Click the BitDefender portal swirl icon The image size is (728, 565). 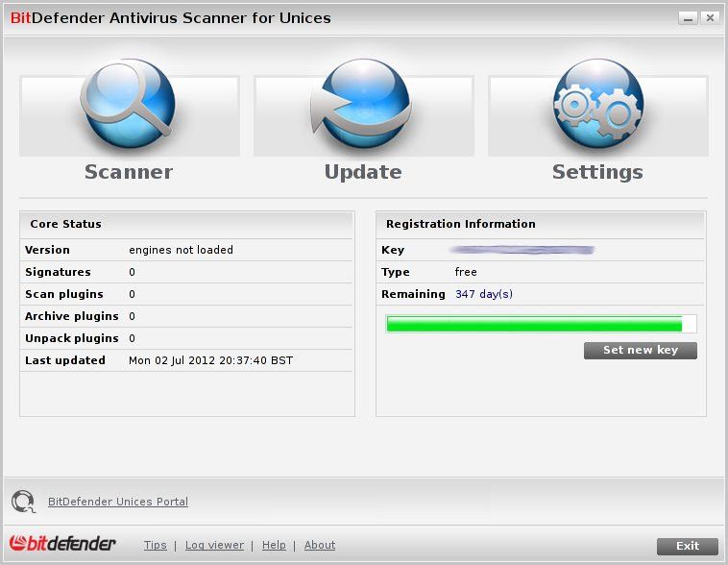[23, 502]
